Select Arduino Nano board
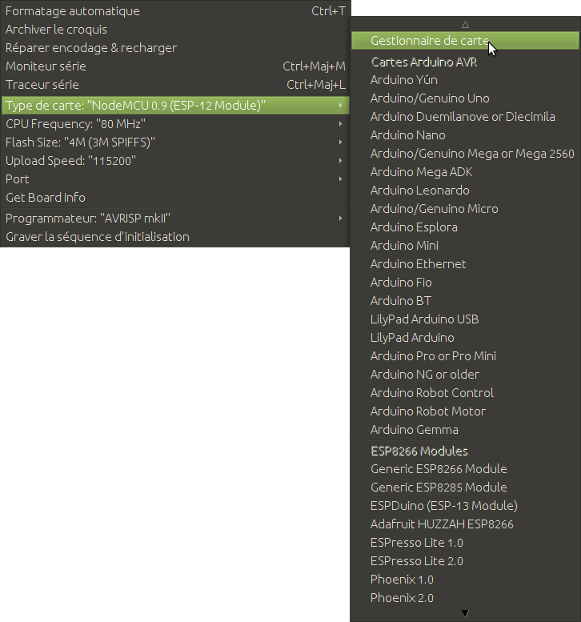The image size is (581, 622). [465, 135]
